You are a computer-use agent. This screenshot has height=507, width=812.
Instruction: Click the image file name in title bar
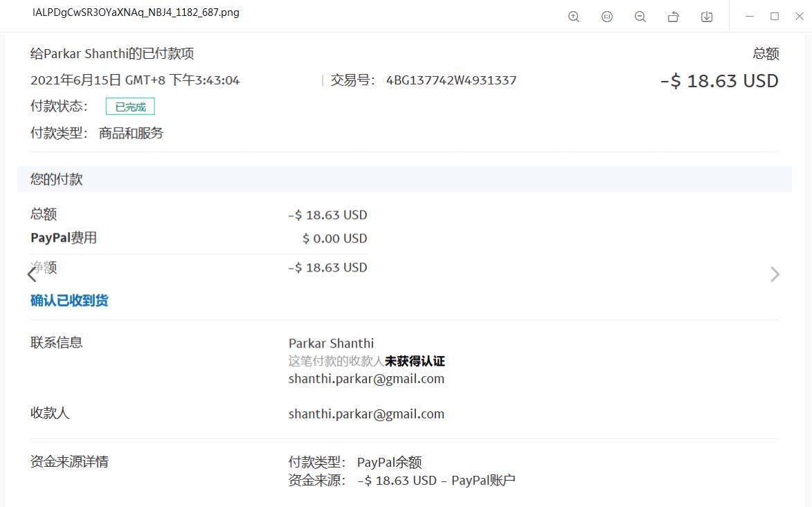tap(136, 12)
